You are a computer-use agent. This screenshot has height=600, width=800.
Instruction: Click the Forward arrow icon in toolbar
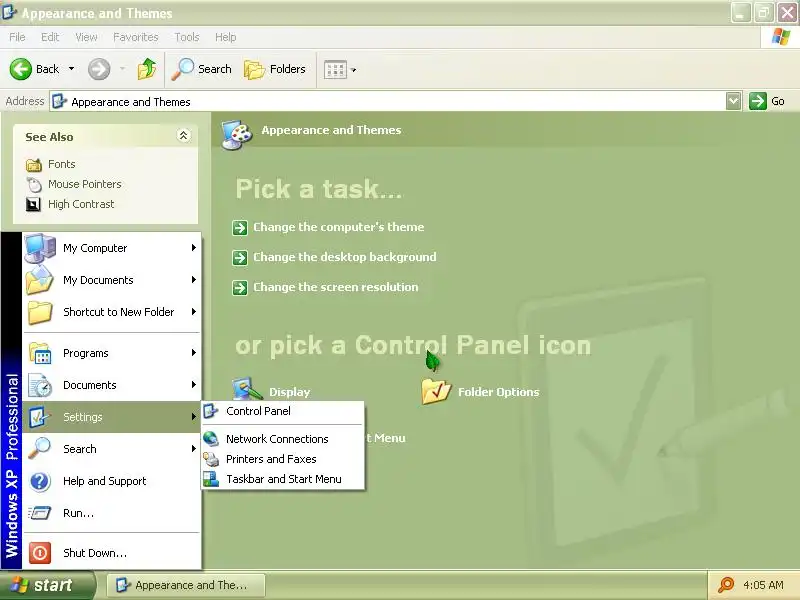98,69
